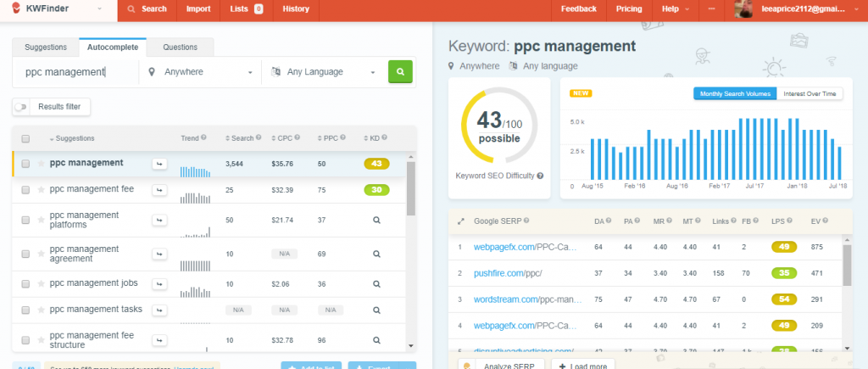Check the ppc management jobs checkbox
Image resolution: width=868 pixels, height=369 pixels.
[x=25, y=283]
